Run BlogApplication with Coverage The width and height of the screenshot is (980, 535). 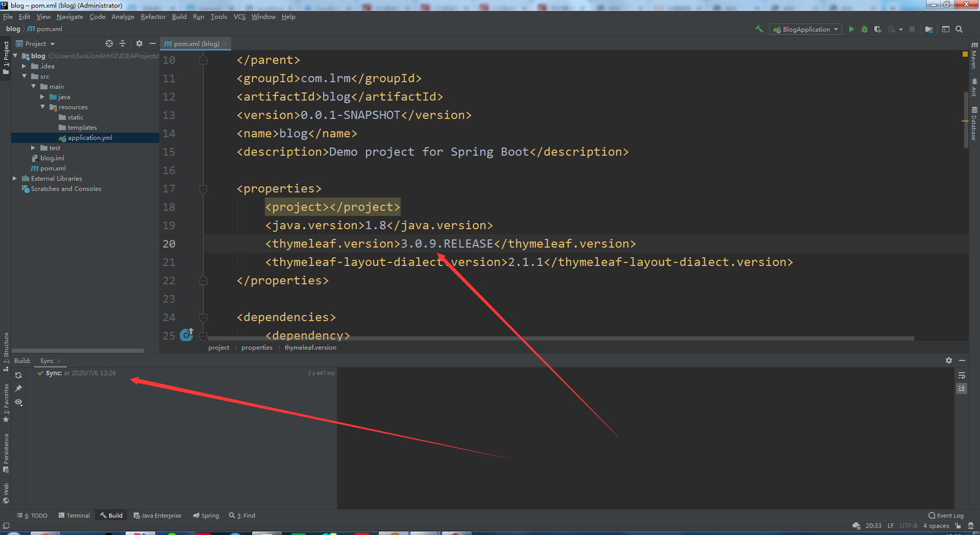878,29
